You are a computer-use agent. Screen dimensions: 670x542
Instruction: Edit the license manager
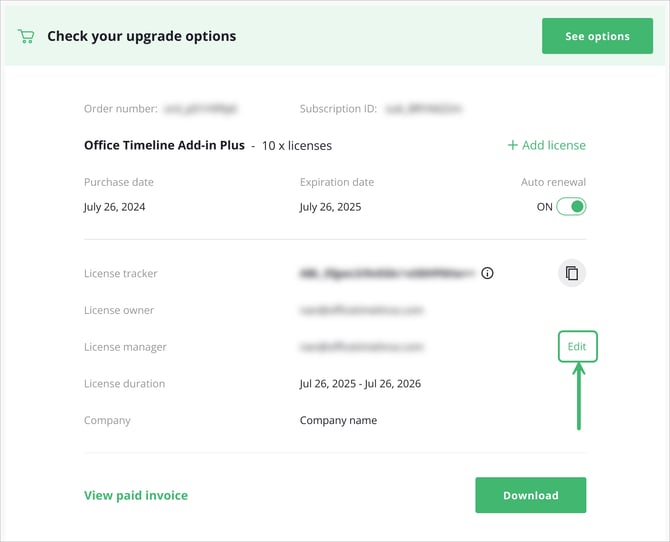pos(577,347)
